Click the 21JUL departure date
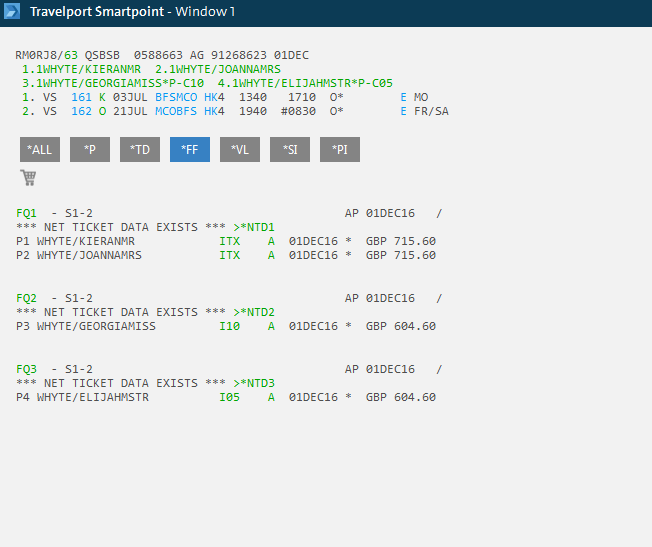652x547 pixels. coord(130,111)
